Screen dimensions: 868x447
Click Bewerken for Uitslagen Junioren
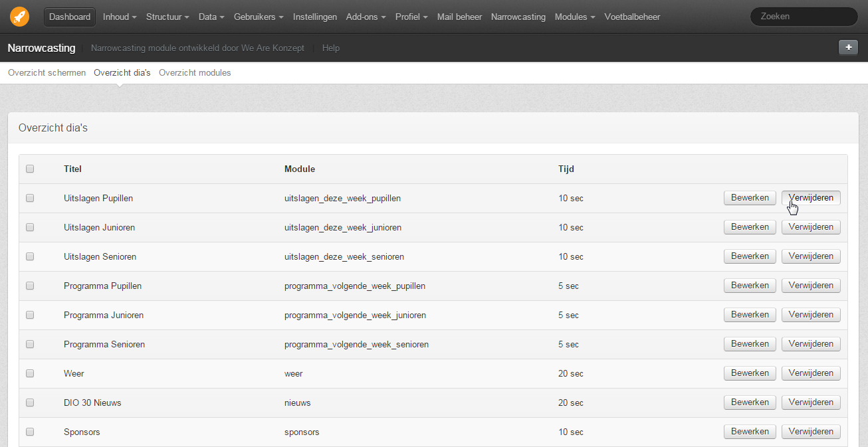(750, 227)
